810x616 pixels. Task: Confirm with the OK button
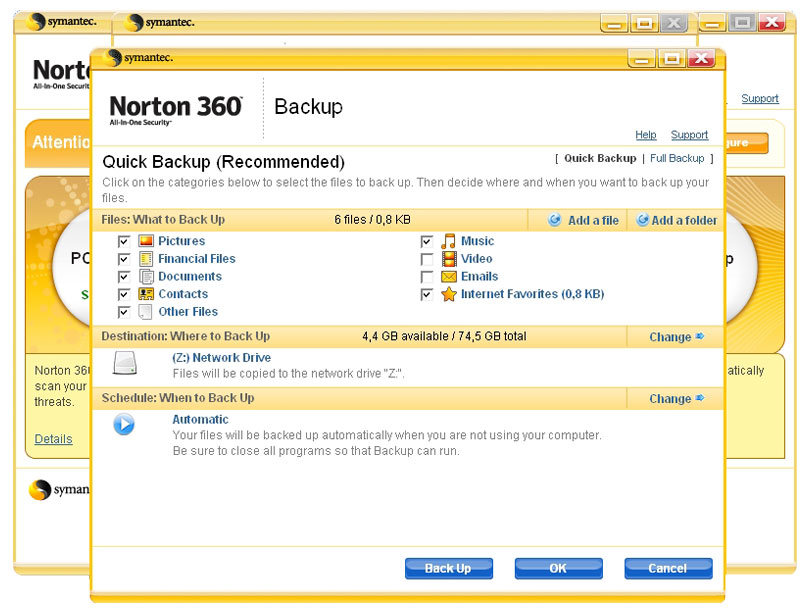[x=558, y=568]
